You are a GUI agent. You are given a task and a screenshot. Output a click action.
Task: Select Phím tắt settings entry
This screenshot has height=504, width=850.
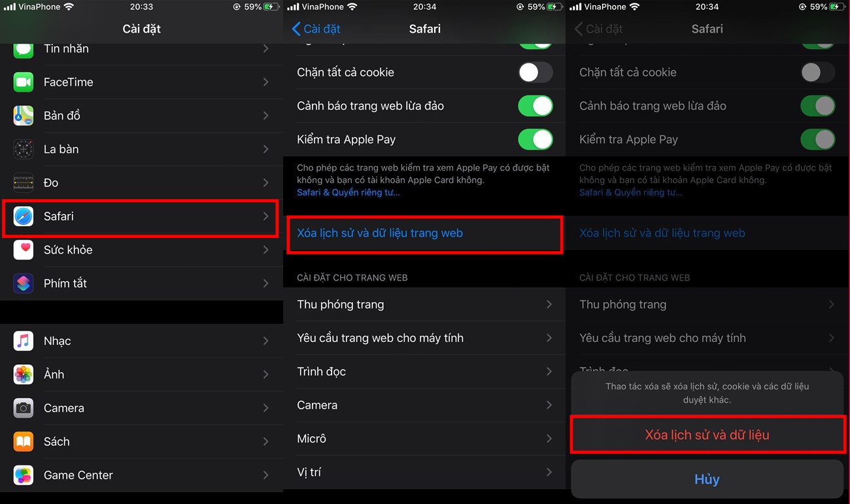[141, 283]
